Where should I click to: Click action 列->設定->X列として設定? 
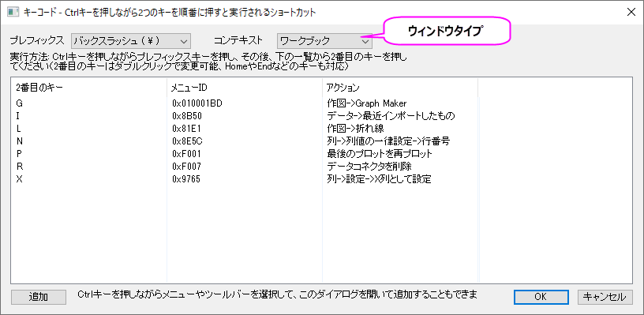(379, 179)
